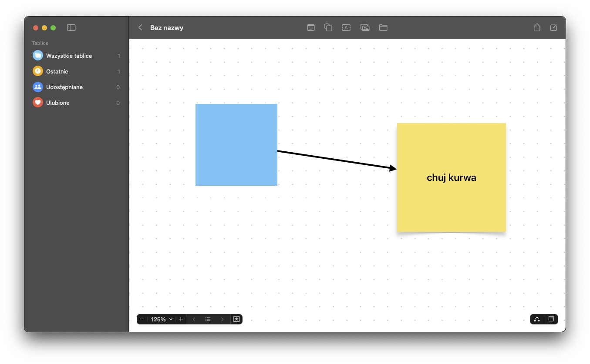
Task: Add a scene with the star icon
Action: [236, 319]
